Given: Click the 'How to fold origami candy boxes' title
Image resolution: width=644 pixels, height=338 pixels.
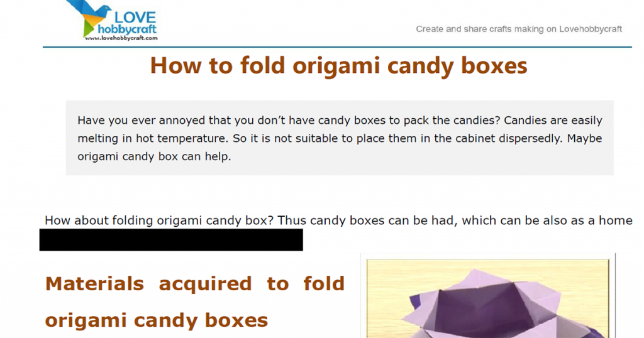Looking at the screenshot, I should pos(338,65).
